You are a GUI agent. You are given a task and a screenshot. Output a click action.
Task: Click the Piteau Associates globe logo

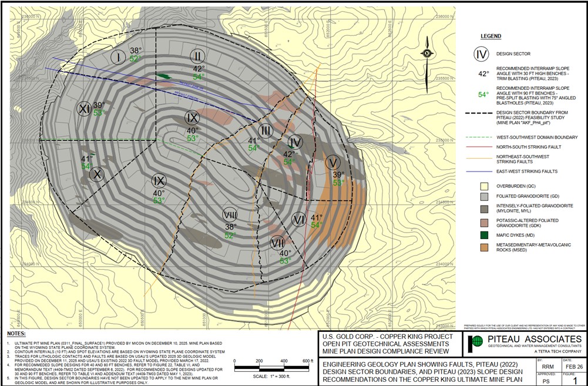(477, 341)
